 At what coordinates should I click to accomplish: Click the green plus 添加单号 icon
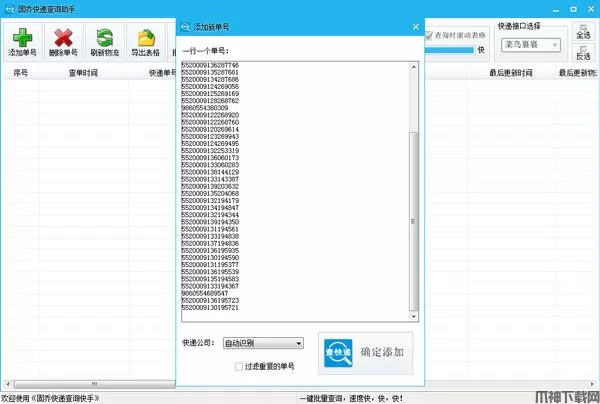tap(23, 37)
